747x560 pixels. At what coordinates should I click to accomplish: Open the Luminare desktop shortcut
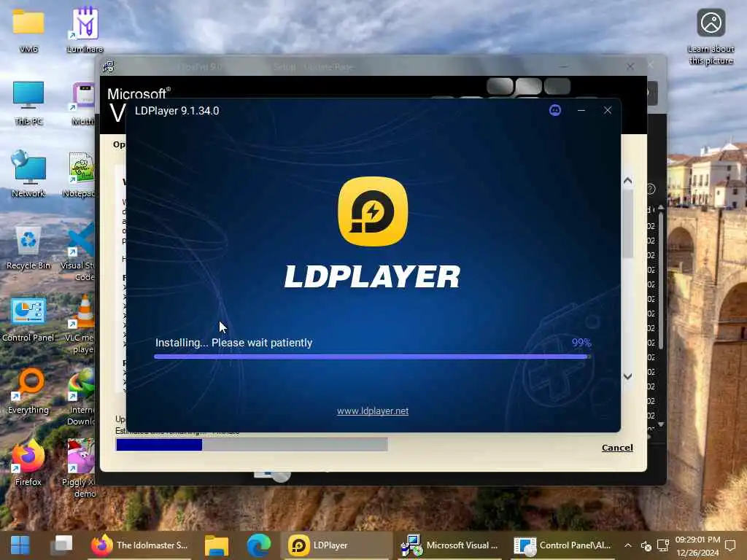pos(85,29)
